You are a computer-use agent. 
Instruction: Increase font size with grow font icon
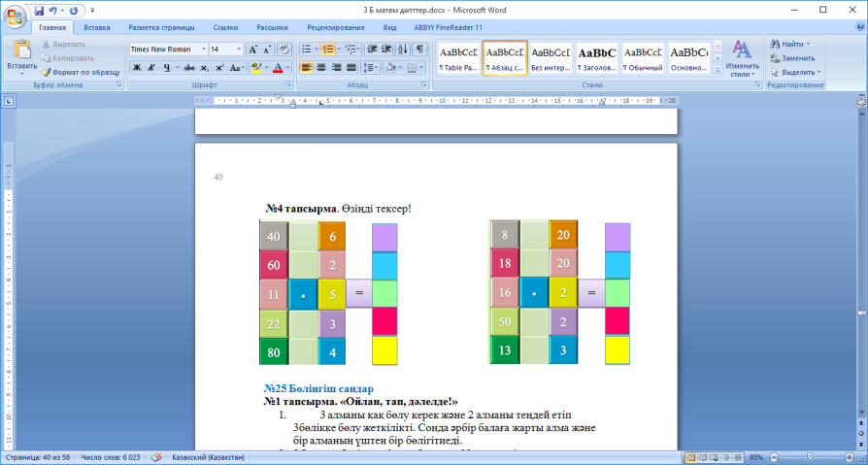pyautogui.click(x=252, y=50)
